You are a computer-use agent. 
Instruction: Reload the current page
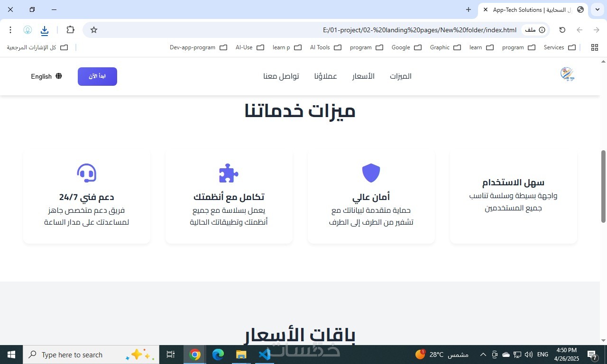tap(562, 30)
